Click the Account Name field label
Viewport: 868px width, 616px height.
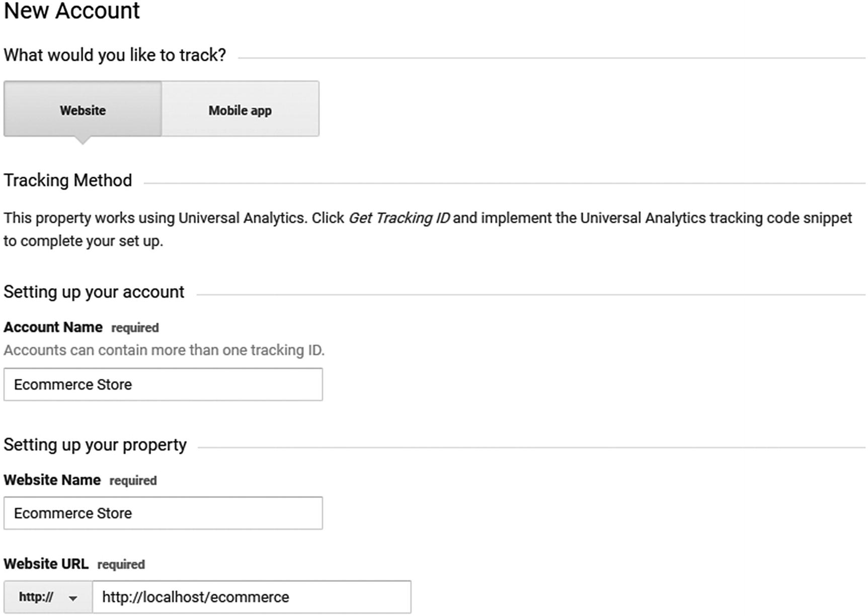coord(53,327)
